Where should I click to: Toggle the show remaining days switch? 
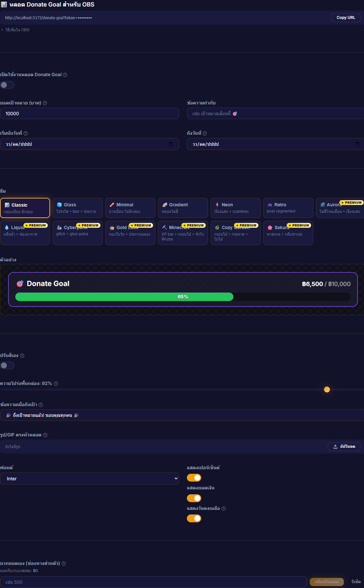(194, 518)
